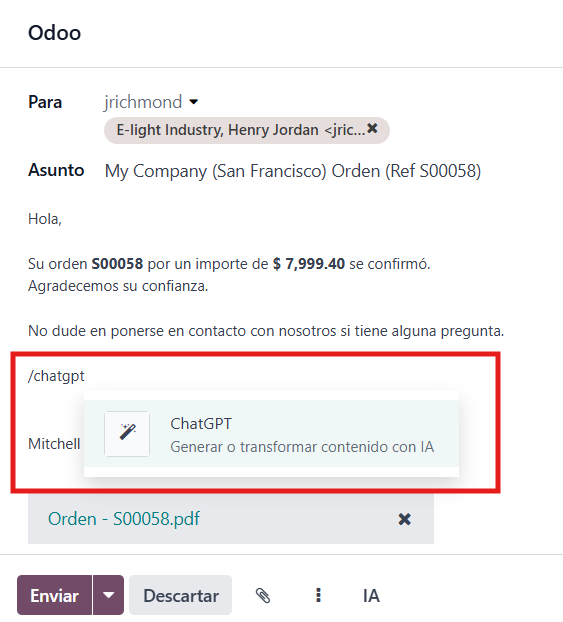Click the magic wand ChatGPT icon
This screenshot has height=622, width=563.
pyautogui.click(x=127, y=434)
